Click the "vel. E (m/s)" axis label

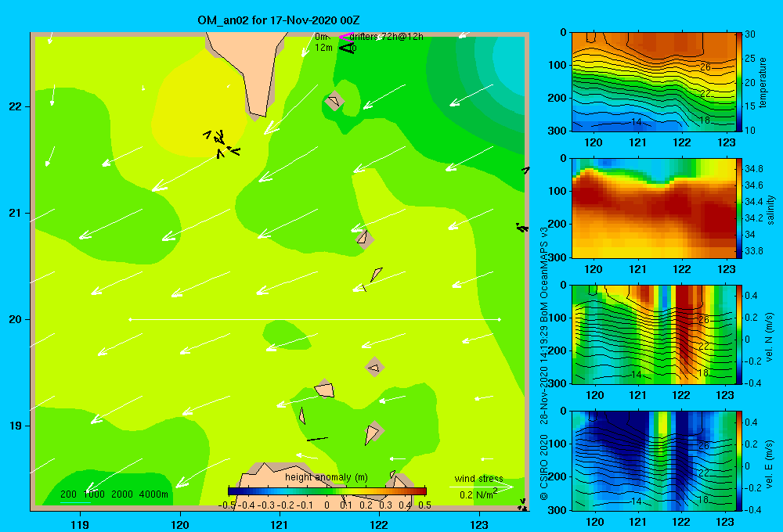click(770, 463)
